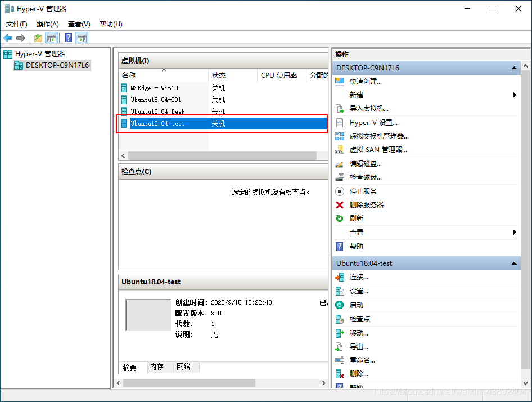Viewport: 532px width, 402px height.
Task: Sort VM list by 名称 column
Action: click(164, 75)
